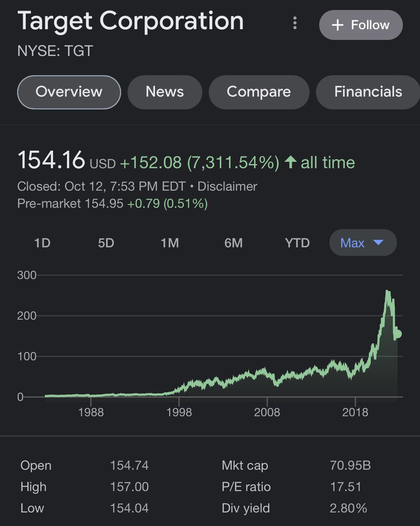Viewport: 420px width, 526px height.
Task: Click the Mkt cap label
Action: (x=245, y=466)
